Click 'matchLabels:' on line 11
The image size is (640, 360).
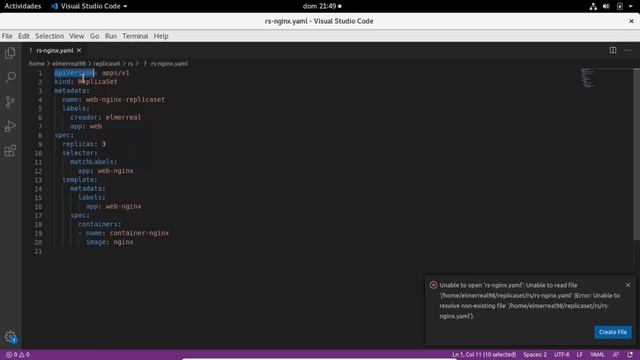[93, 162]
